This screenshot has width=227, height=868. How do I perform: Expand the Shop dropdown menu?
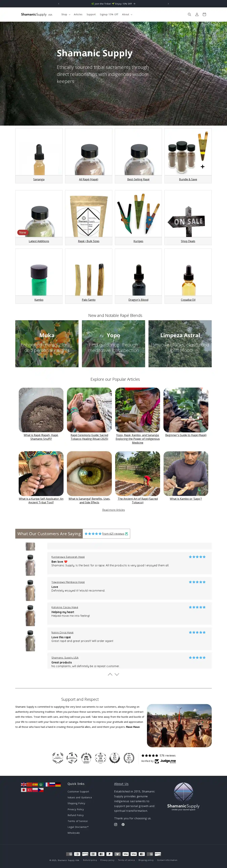(66, 14)
